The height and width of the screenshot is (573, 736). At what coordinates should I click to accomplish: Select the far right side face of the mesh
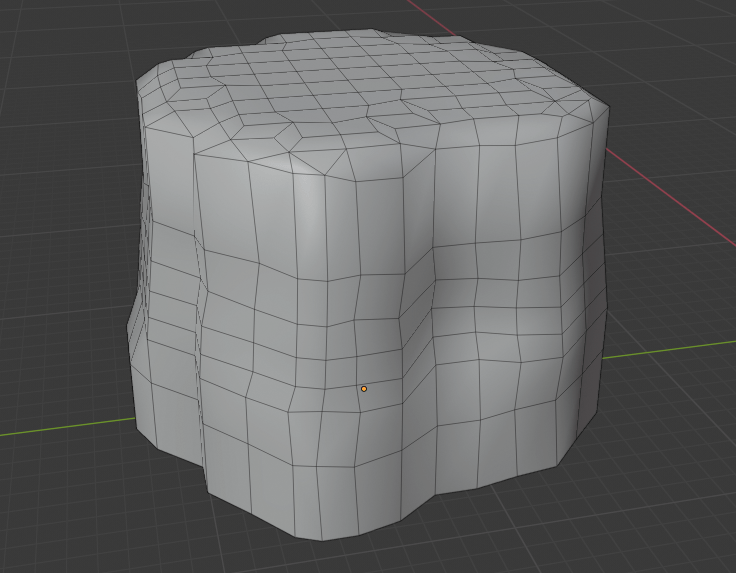point(590,280)
